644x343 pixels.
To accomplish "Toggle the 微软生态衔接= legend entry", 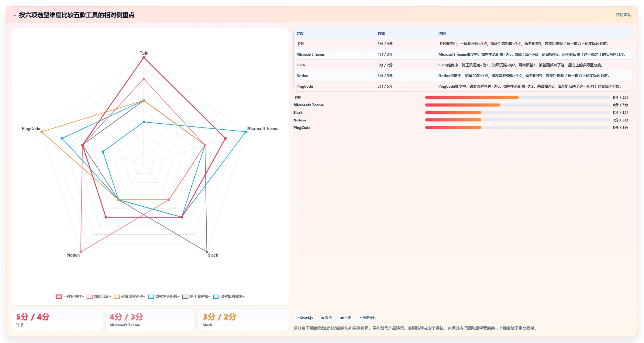I will tap(164, 296).
